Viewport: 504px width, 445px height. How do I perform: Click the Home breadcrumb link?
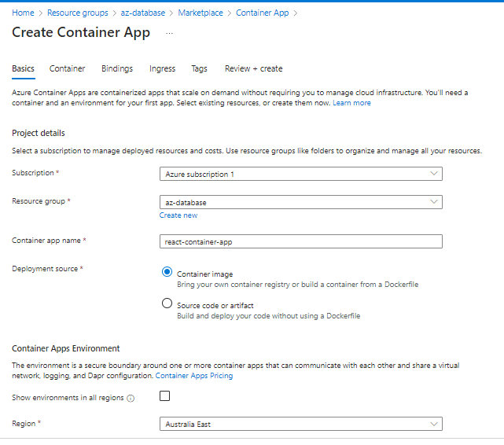click(23, 13)
